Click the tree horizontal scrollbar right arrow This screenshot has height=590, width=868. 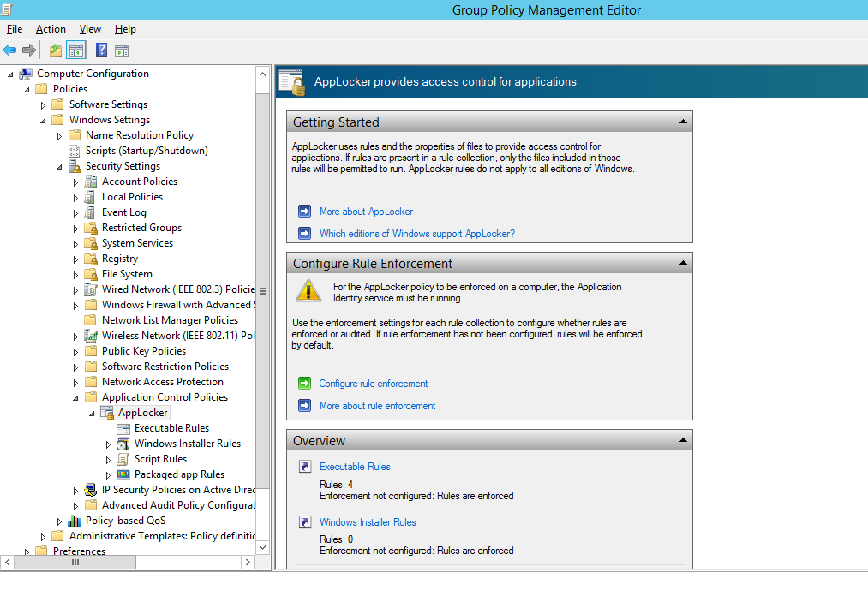(x=248, y=562)
